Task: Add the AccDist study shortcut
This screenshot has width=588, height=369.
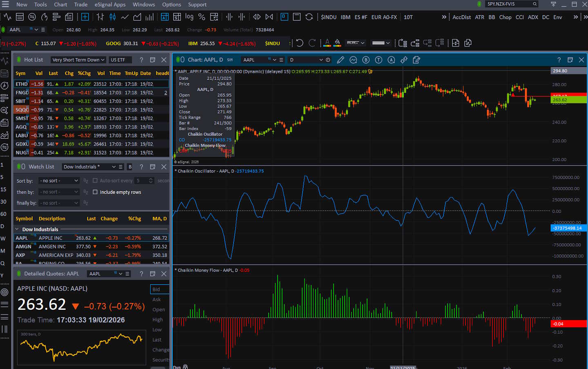Action: [462, 17]
